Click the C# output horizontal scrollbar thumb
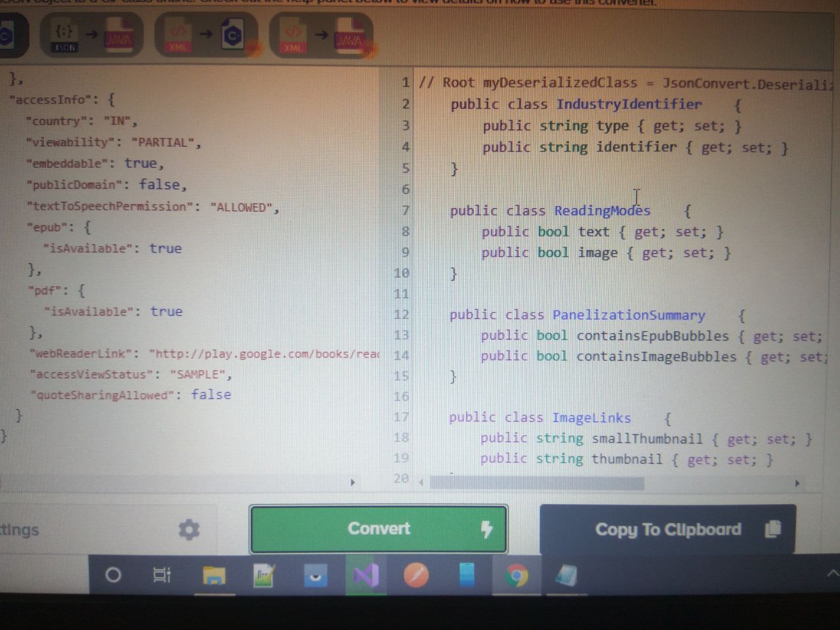The height and width of the screenshot is (630, 840). point(537,484)
